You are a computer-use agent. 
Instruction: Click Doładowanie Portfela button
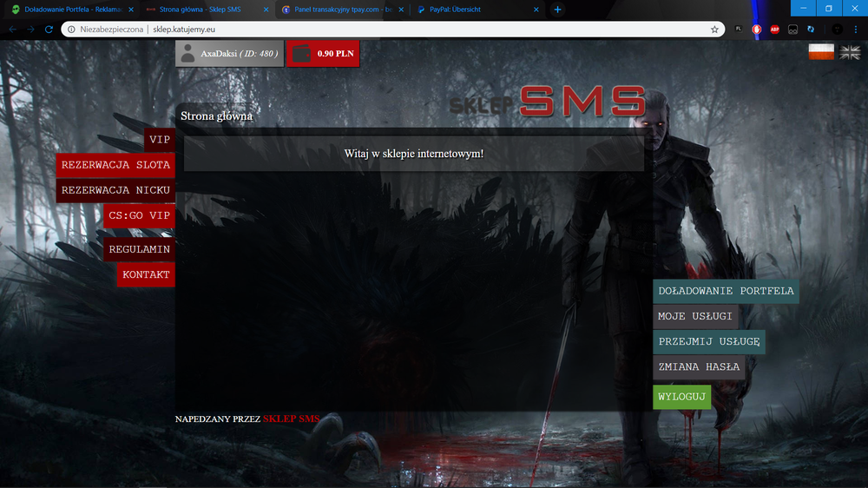pyautogui.click(x=726, y=292)
